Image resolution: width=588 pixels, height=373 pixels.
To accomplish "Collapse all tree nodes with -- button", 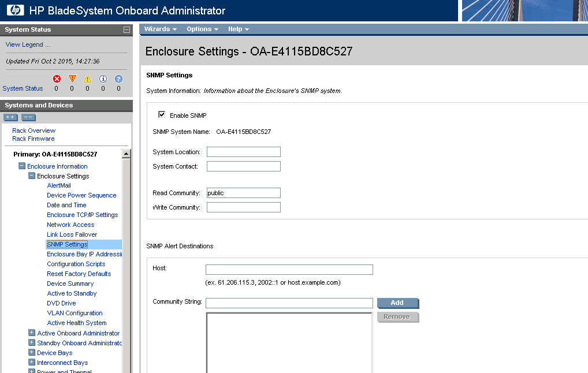I will 28,117.
